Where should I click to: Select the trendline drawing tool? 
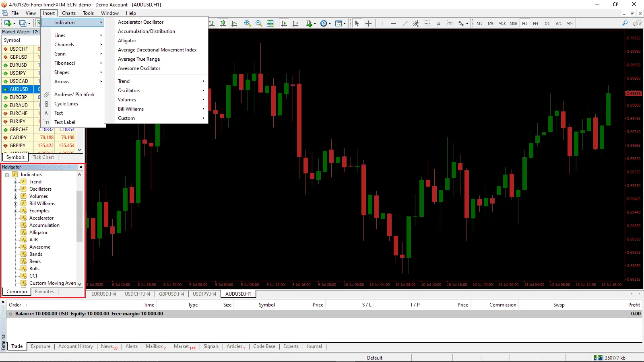click(x=405, y=23)
